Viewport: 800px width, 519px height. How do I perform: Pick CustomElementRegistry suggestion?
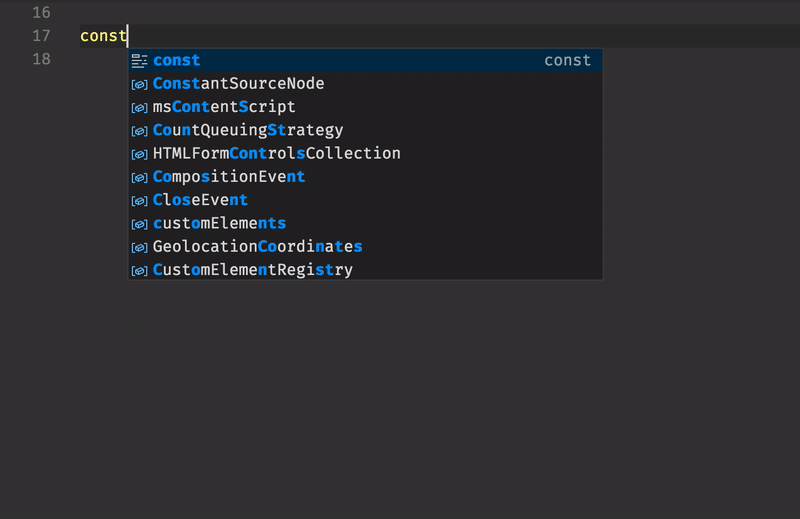365,270
